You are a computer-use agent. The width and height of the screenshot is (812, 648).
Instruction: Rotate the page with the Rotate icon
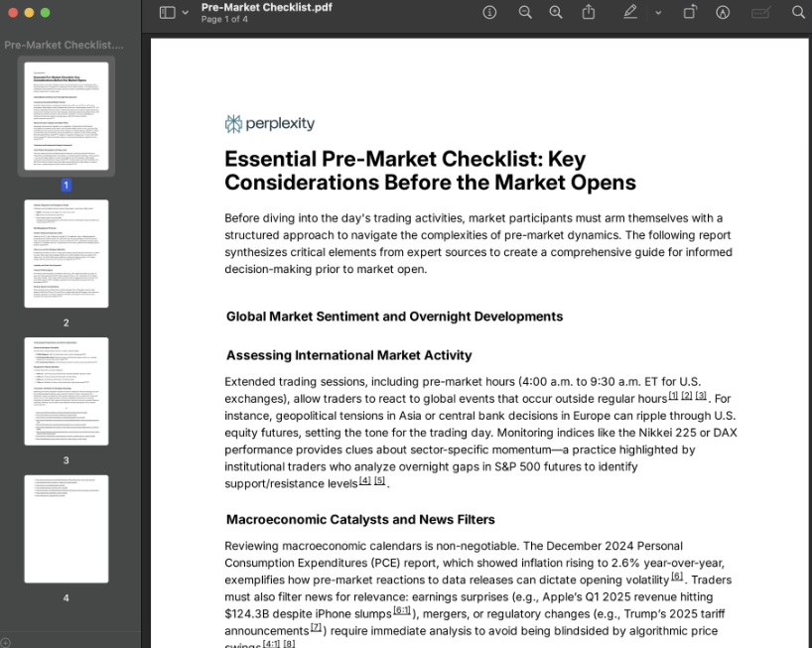(x=690, y=12)
